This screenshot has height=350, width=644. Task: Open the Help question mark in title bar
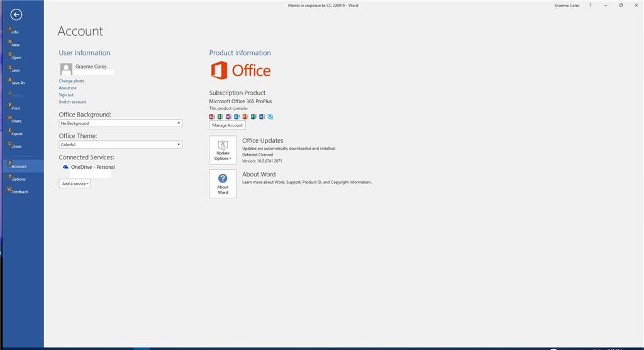(x=590, y=5)
